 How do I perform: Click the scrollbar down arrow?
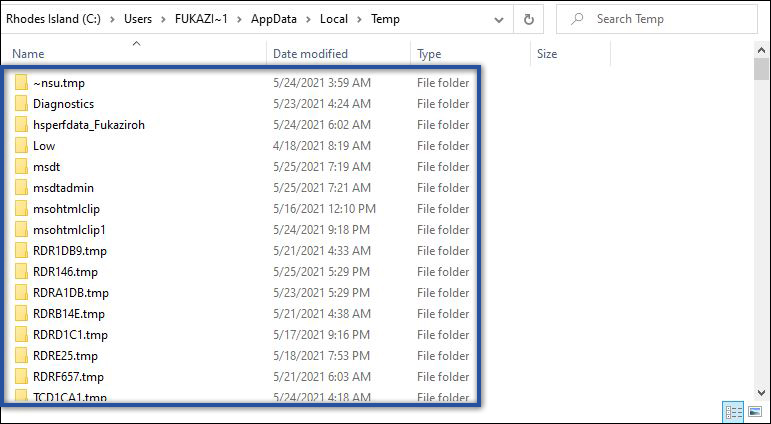click(761, 393)
